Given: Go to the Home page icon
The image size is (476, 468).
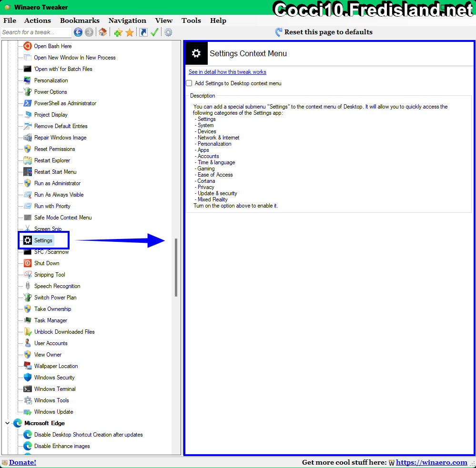Looking at the screenshot, I should pos(102,32).
